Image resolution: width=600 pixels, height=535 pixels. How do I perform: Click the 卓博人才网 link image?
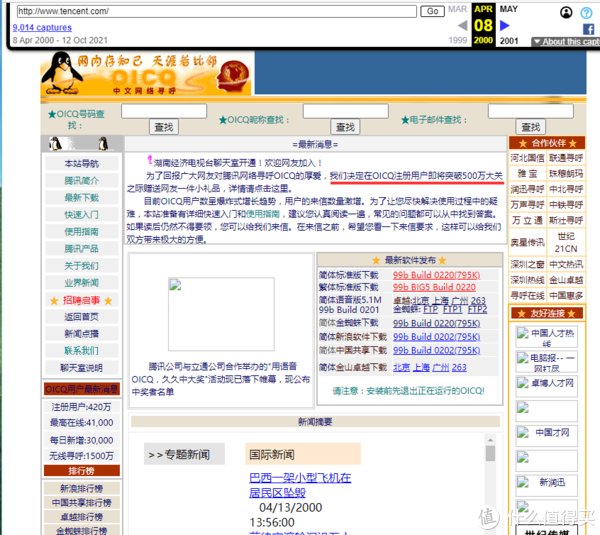546,386
